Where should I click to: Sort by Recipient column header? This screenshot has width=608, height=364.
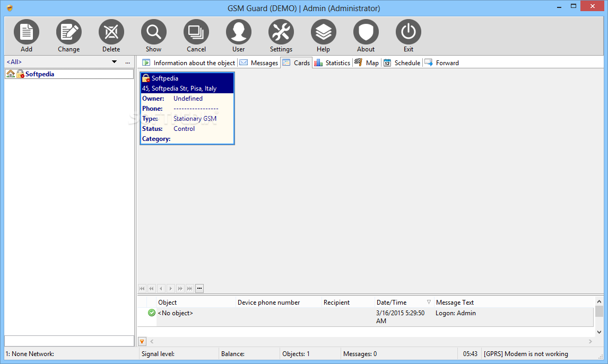coord(348,303)
